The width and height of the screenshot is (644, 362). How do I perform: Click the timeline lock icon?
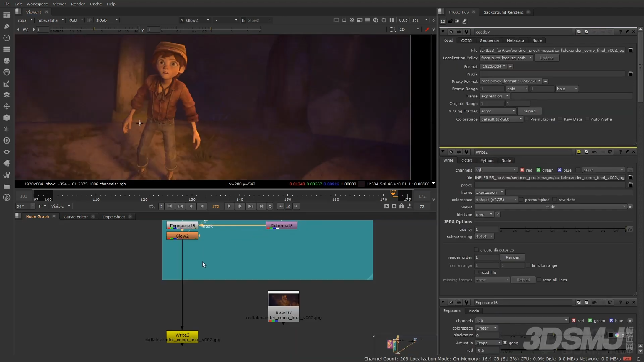click(402, 206)
